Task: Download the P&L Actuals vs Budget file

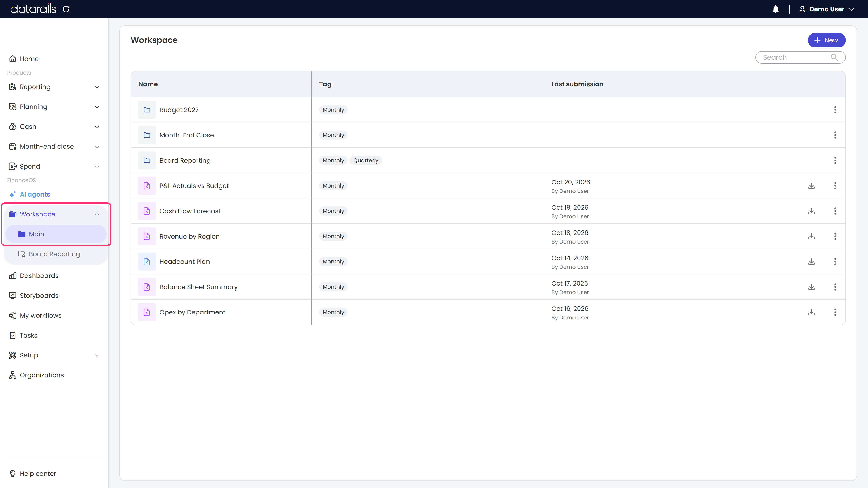Action: [811, 185]
